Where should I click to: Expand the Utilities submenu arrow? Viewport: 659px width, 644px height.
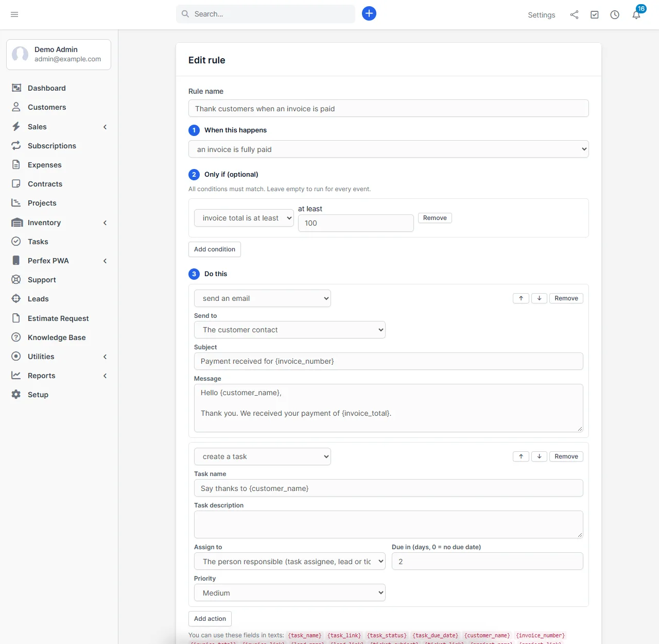(105, 357)
